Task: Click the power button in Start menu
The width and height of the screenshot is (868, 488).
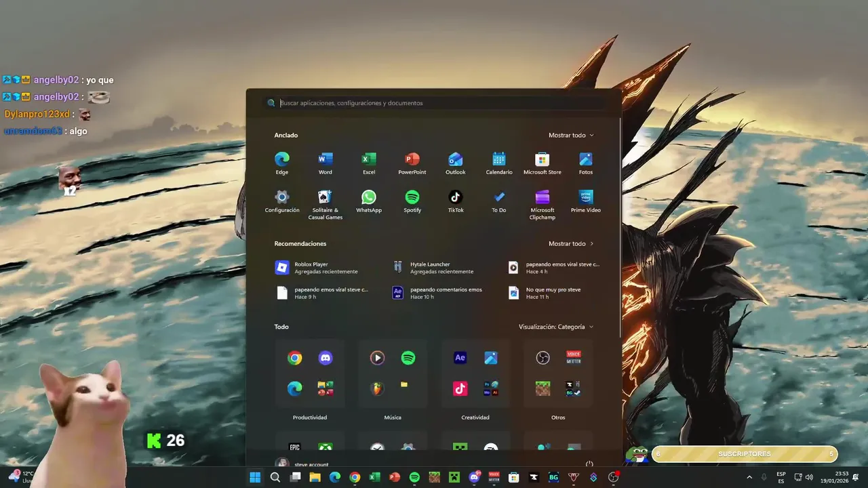Action: (x=589, y=464)
